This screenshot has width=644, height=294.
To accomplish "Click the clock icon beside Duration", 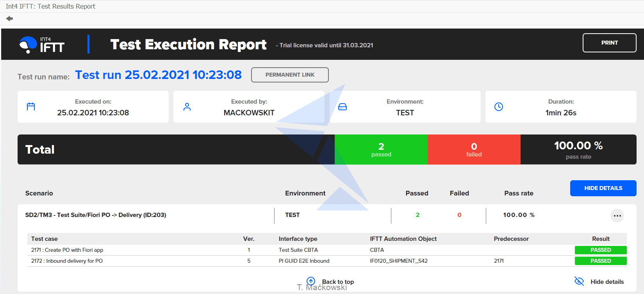I will 499,107.
